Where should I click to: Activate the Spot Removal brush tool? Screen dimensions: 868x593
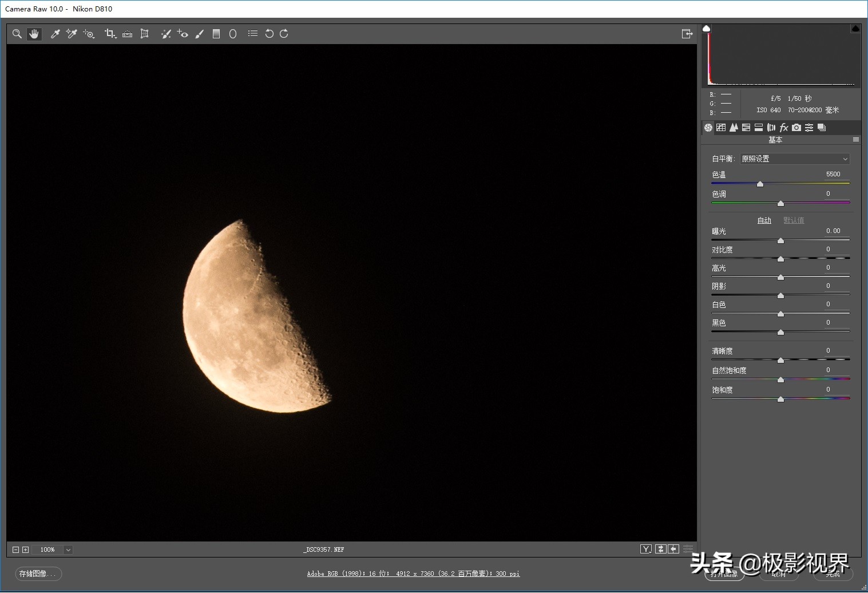click(166, 34)
